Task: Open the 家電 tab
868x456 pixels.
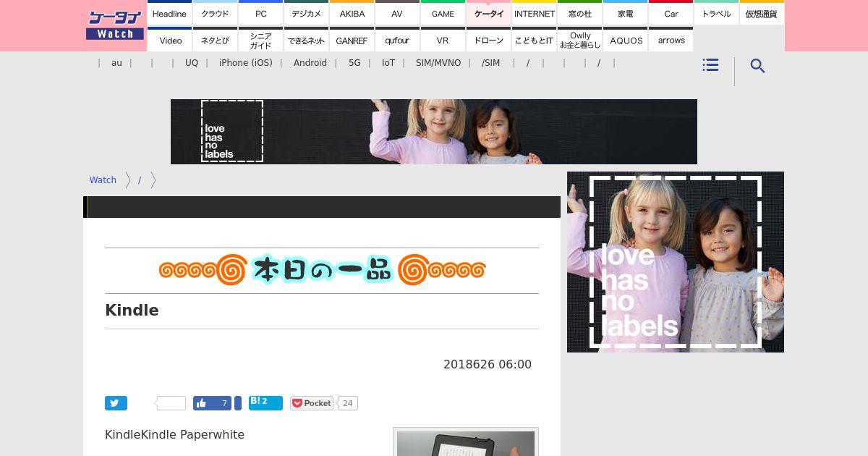Action: click(625, 12)
